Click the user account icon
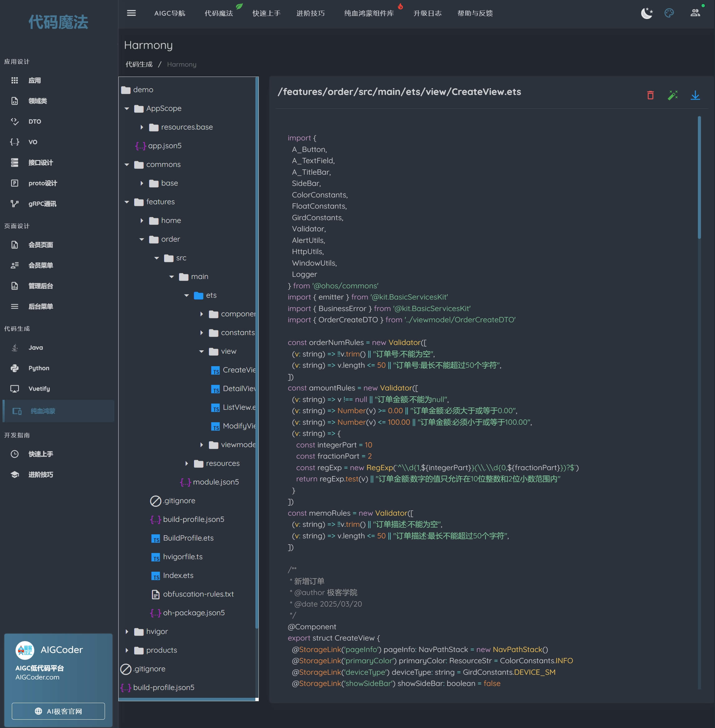This screenshot has width=715, height=728. [x=695, y=13]
